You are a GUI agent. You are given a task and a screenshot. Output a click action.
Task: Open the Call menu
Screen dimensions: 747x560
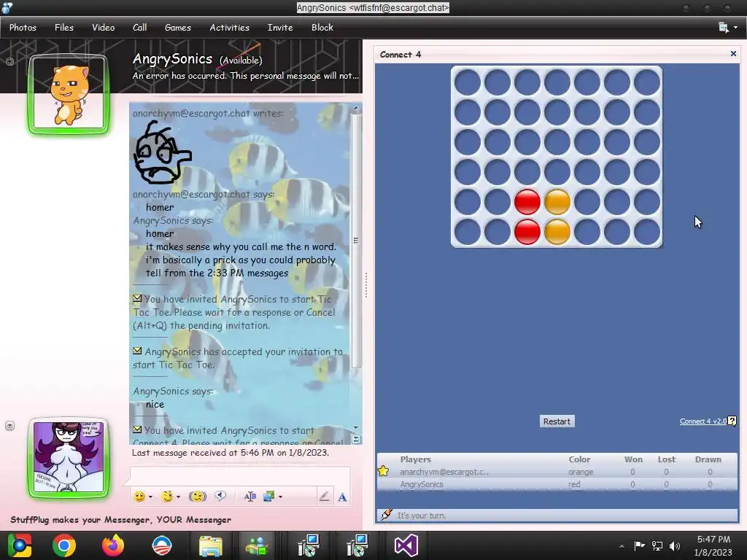139,28
